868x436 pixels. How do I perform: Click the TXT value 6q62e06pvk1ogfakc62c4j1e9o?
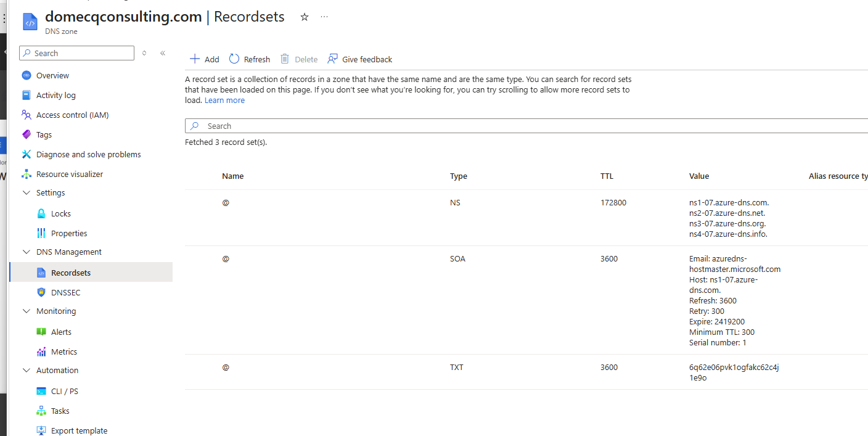coord(734,372)
